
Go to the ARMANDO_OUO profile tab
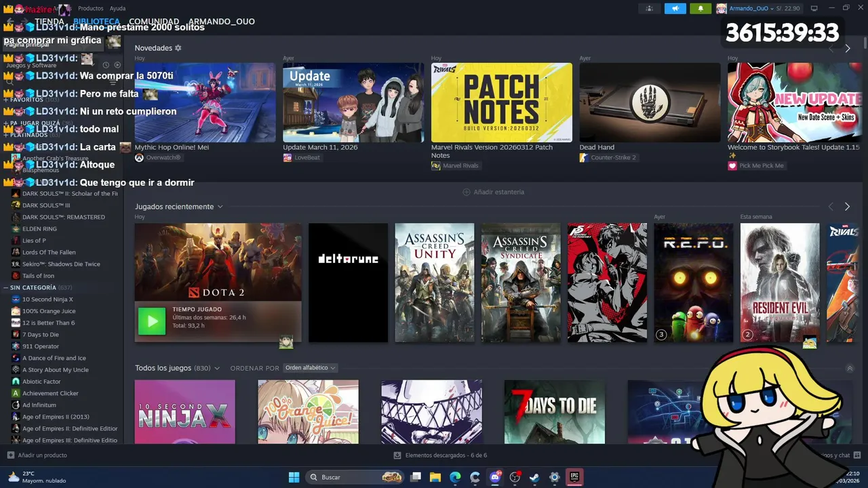pyautogui.click(x=222, y=22)
